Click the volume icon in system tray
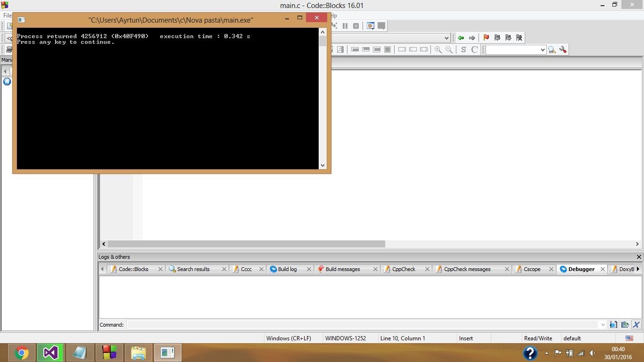The image size is (644, 362). coord(592,353)
